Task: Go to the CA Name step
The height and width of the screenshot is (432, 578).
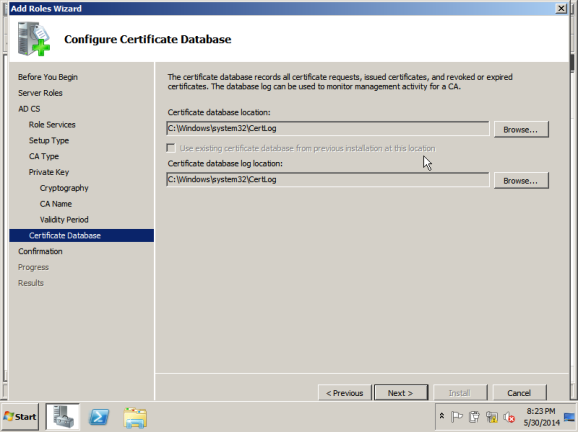Action: [x=56, y=204]
